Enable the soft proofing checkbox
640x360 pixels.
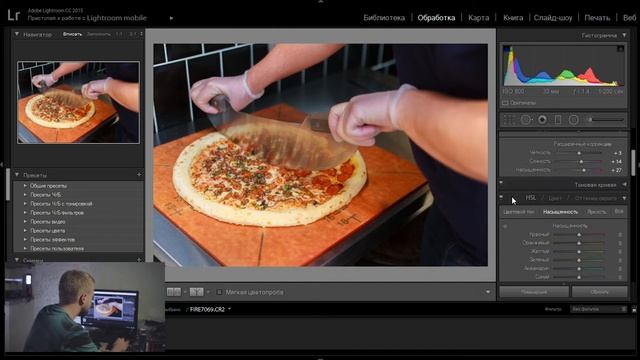tap(219, 292)
